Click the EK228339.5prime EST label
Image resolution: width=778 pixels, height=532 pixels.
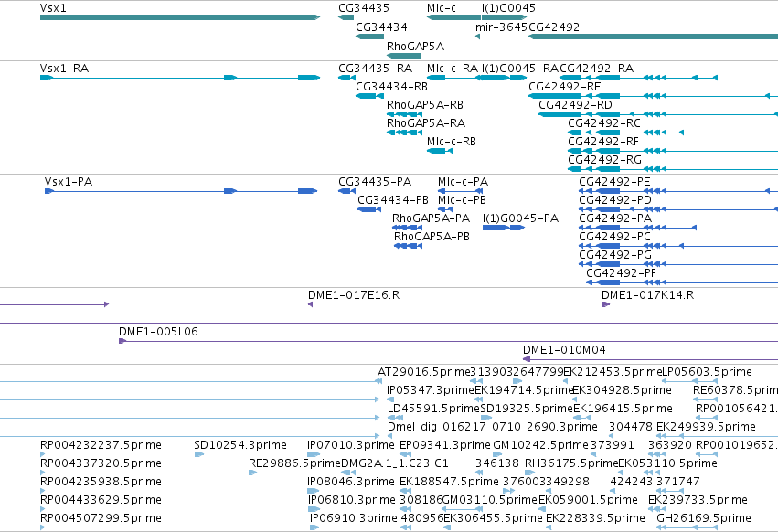(595, 518)
